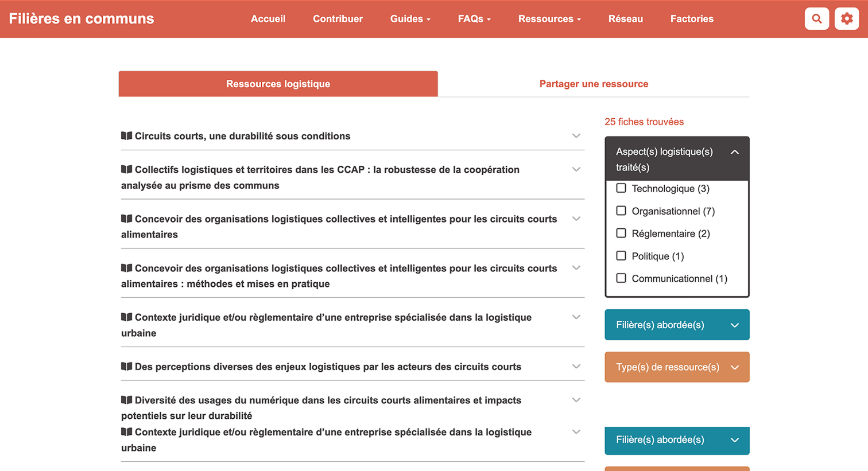The image size is (868, 471).
Task: Enable the Réglementaire (2) filter
Action: click(621, 233)
